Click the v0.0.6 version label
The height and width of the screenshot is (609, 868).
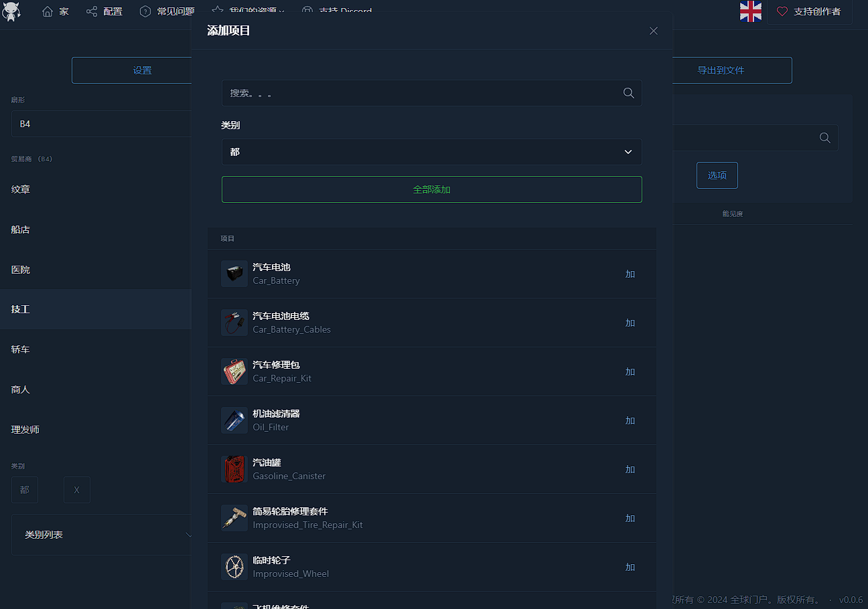coord(851,600)
